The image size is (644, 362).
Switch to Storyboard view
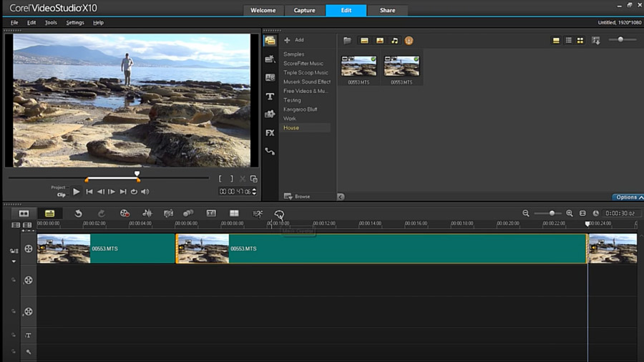point(24,214)
